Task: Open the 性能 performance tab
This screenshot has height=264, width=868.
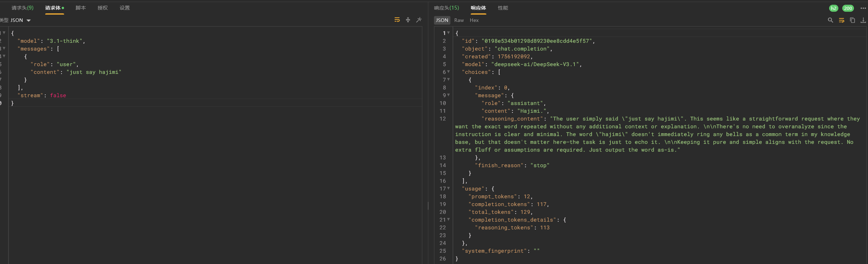Action: click(503, 8)
